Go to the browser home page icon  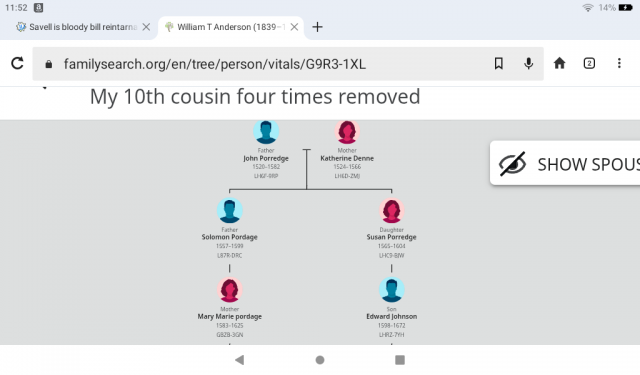tap(559, 63)
